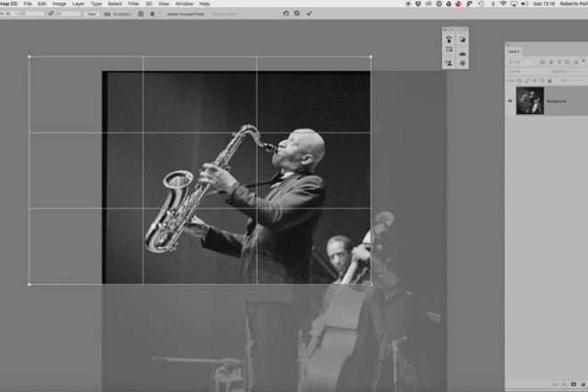Open the layer filter kind dropdown
Screen dimensions: 588x392
pos(522,62)
